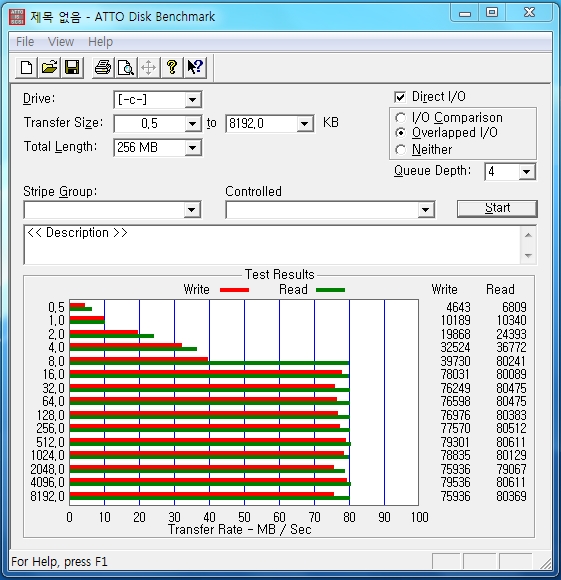Click the Start button

click(x=497, y=209)
